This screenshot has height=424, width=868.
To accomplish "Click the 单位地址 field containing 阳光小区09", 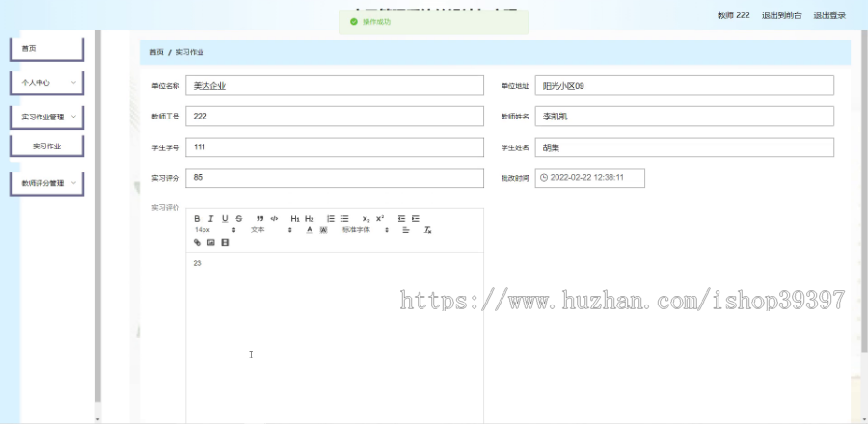I will point(684,86).
